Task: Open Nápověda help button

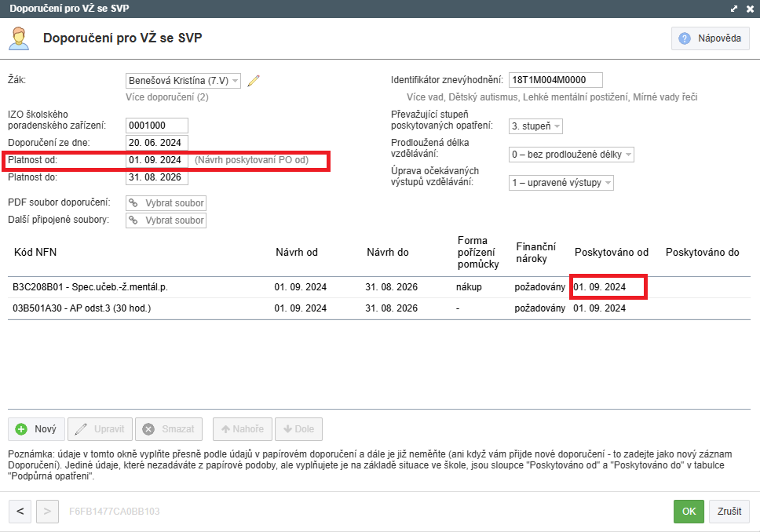Action: (711, 38)
